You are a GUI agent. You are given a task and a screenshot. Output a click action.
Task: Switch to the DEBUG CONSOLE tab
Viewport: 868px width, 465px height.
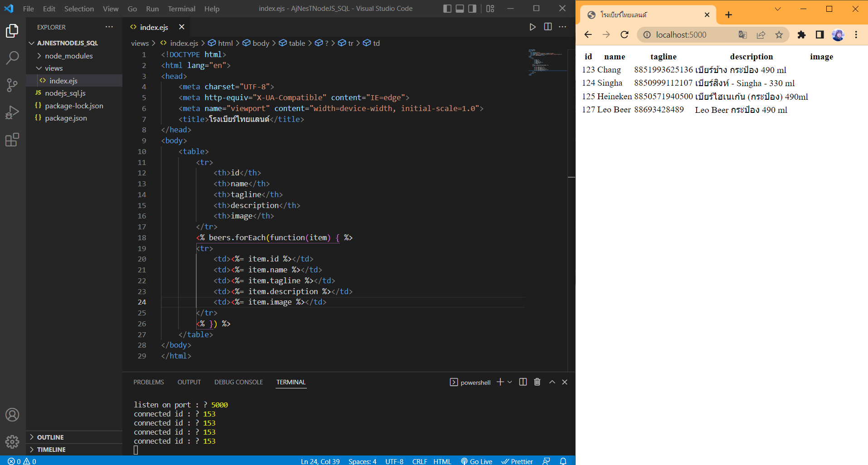[238, 382]
